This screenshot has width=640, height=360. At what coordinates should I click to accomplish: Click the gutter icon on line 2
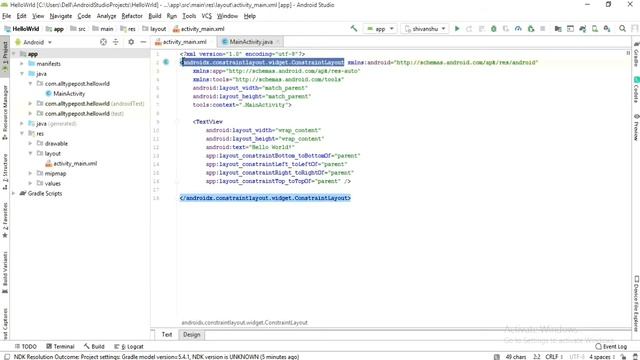coord(166,62)
